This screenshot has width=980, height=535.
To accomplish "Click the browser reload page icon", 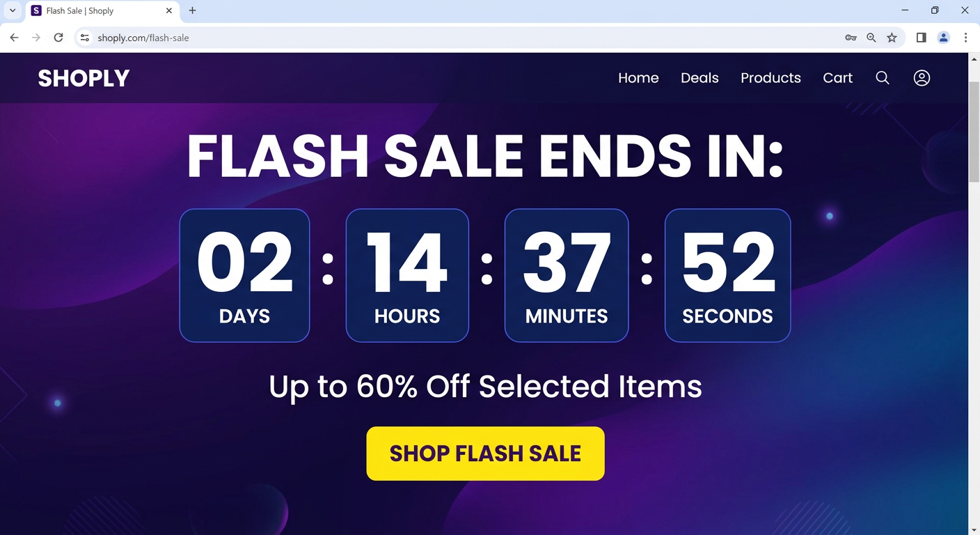I will [x=58, y=38].
